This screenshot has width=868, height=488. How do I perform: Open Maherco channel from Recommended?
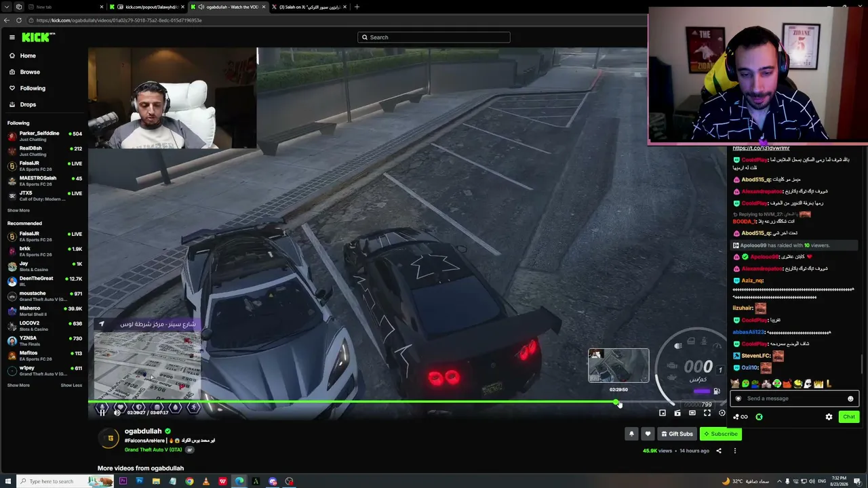[x=44, y=311]
